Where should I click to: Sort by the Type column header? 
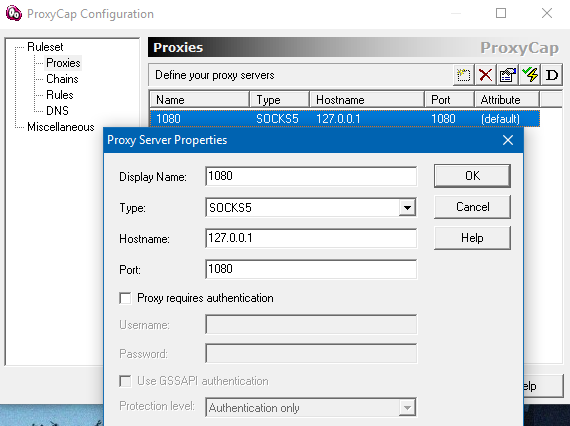(279, 100)
